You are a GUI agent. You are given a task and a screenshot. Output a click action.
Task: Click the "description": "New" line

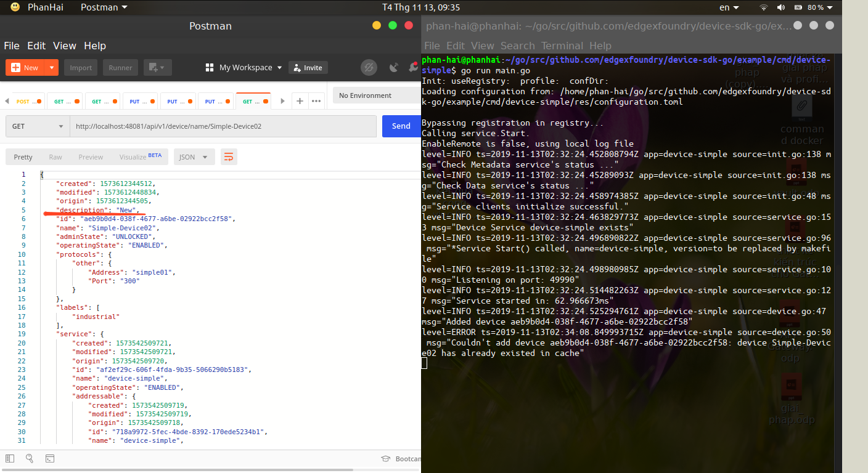click(97, 210)
